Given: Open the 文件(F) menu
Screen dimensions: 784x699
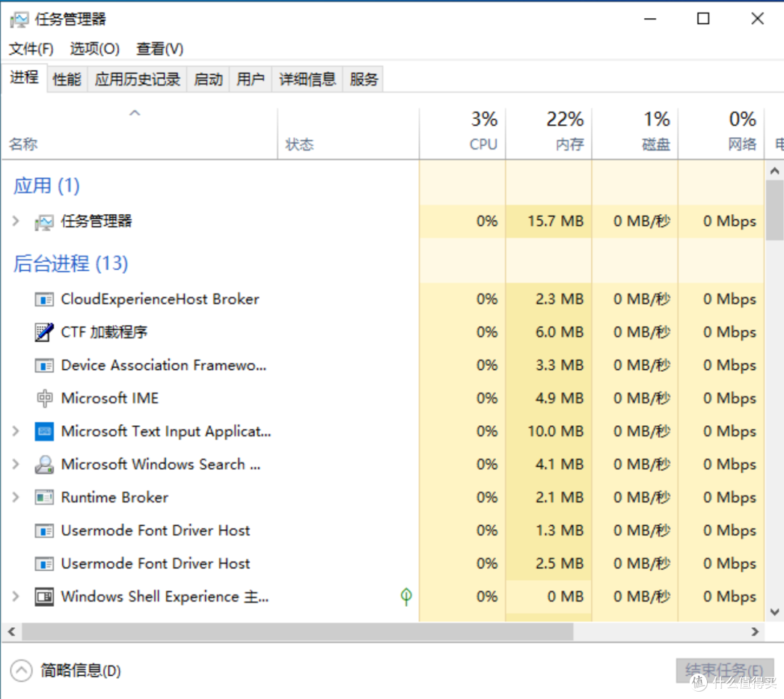Looking at the screenshot, I should tap(31, 49).
